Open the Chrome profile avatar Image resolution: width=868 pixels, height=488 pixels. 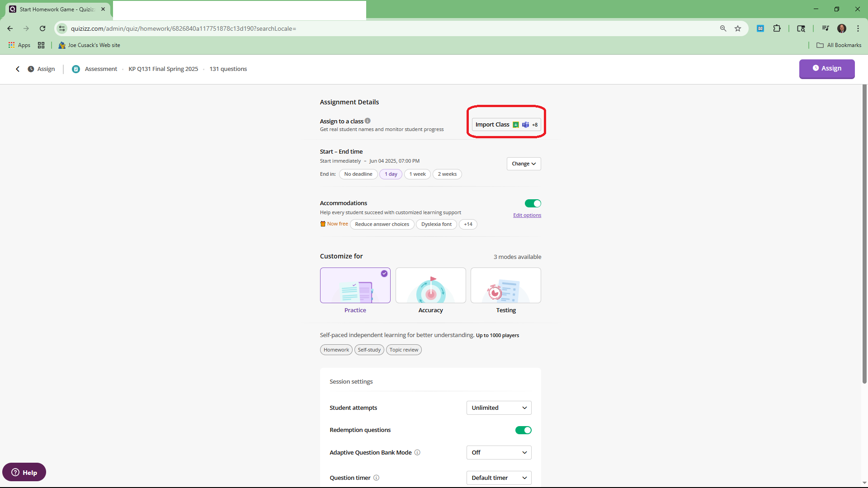(841, 28)
